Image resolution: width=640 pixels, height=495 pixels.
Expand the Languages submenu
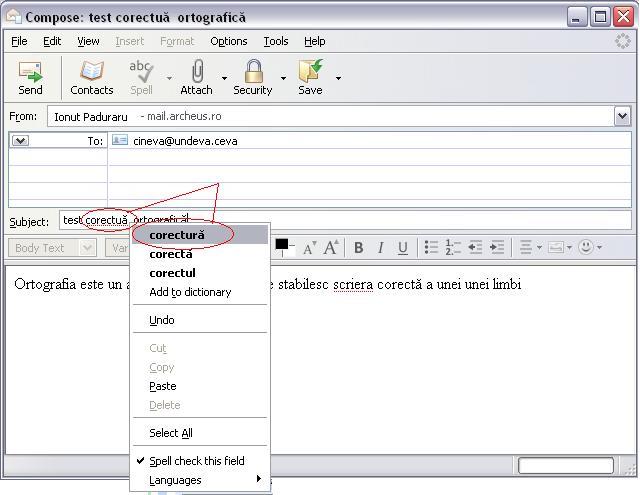click(200, 480)
